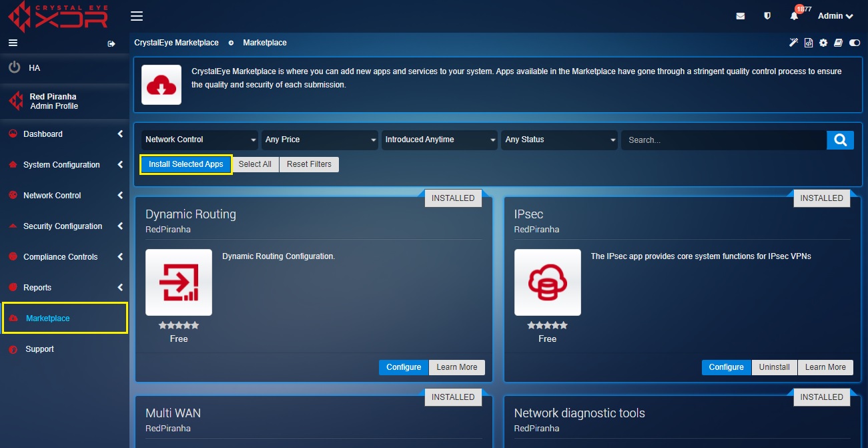868x448 pixels.
Task: Click the HA power icon
Action: coord(14,68)
